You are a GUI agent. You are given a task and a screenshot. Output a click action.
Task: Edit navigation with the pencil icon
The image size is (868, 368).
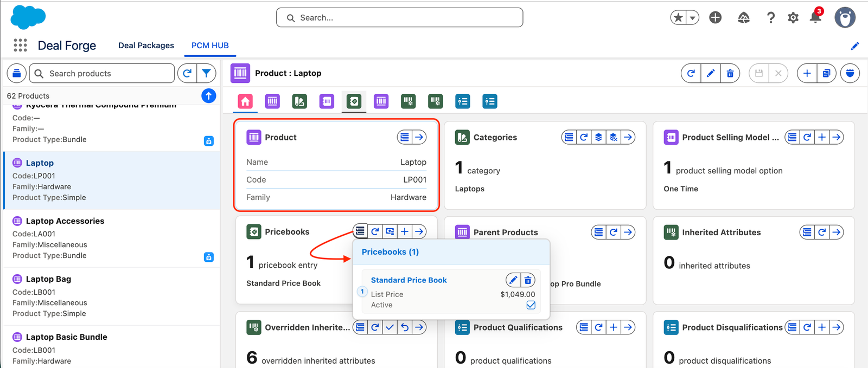pos(854,46)
